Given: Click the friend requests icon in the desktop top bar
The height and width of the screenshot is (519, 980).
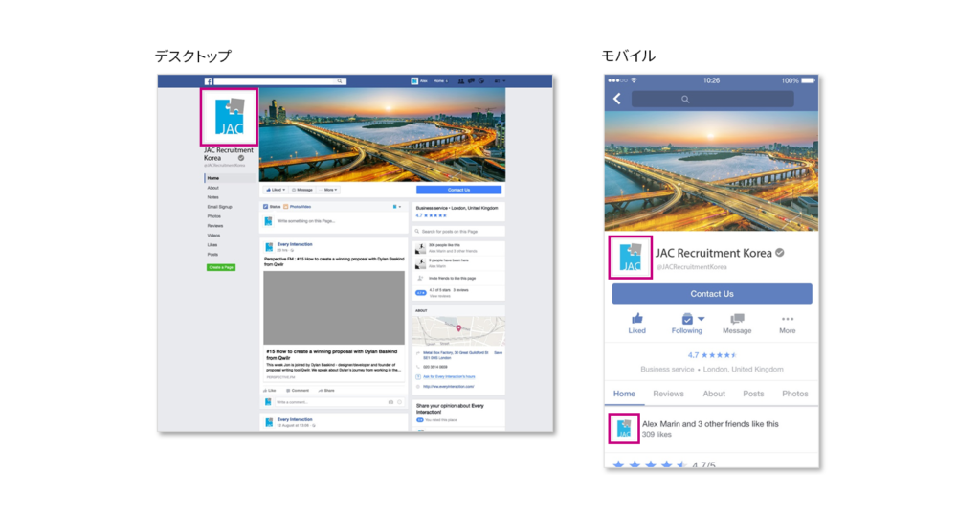Looking at the screenshot, I should (461, 81).
